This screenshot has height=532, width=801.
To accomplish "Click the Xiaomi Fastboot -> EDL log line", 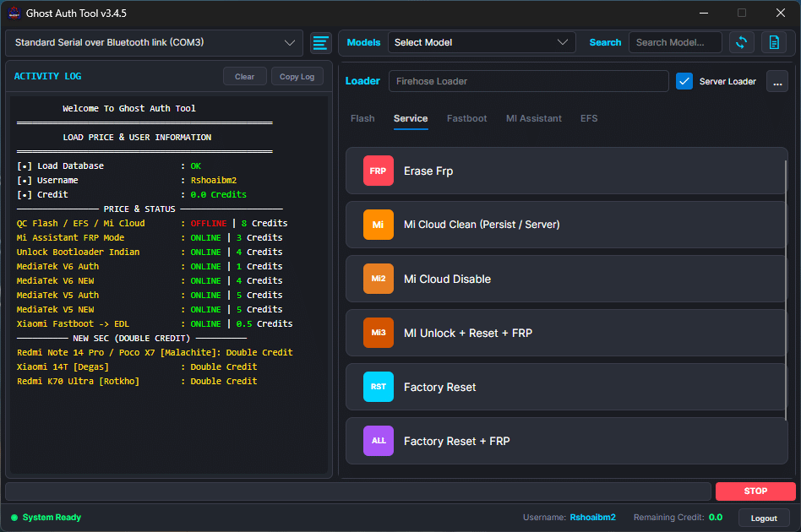I will tap(155, 323).
